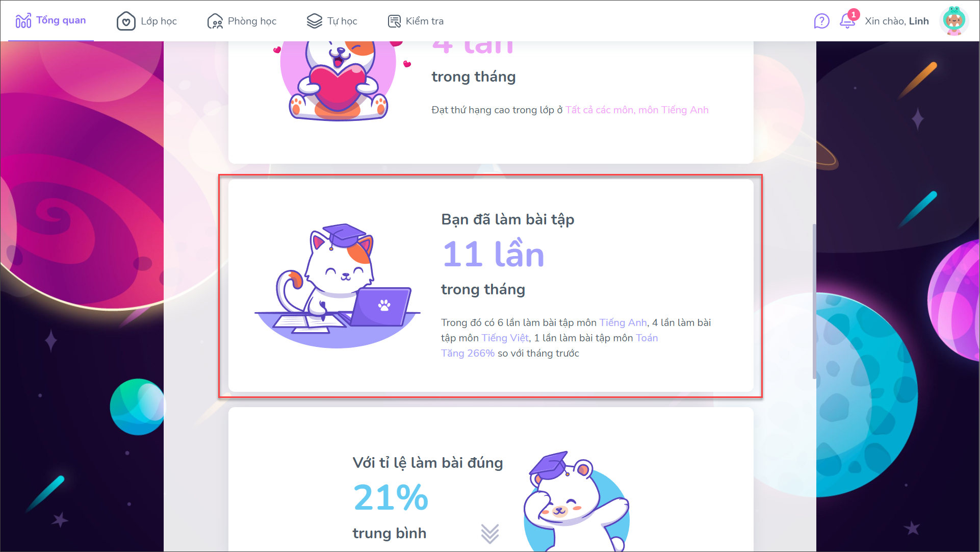The image size is (980, 552).
Task: Click the Tiếng Anh homework link
Action: (623, 322)
